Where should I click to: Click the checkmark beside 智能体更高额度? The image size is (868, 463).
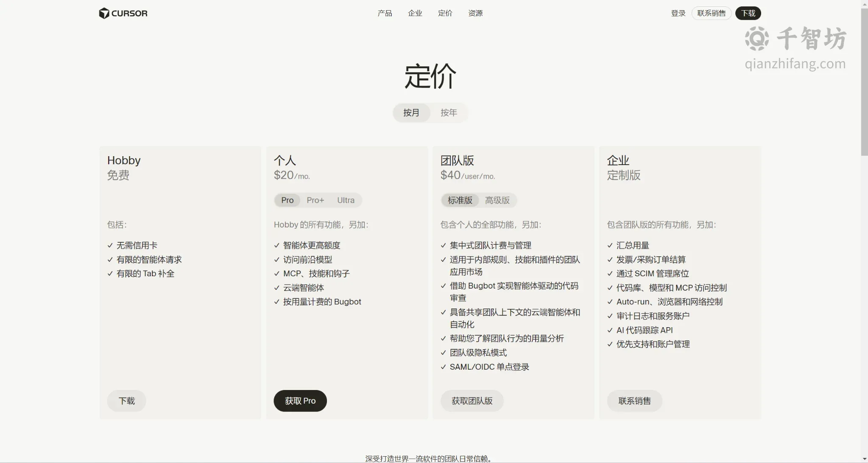[x=276, y=245]
